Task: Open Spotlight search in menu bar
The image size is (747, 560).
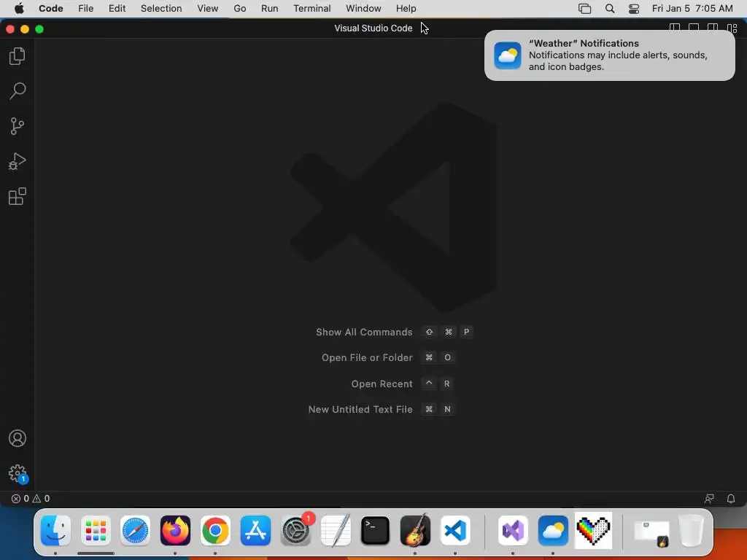Action: 609,9
